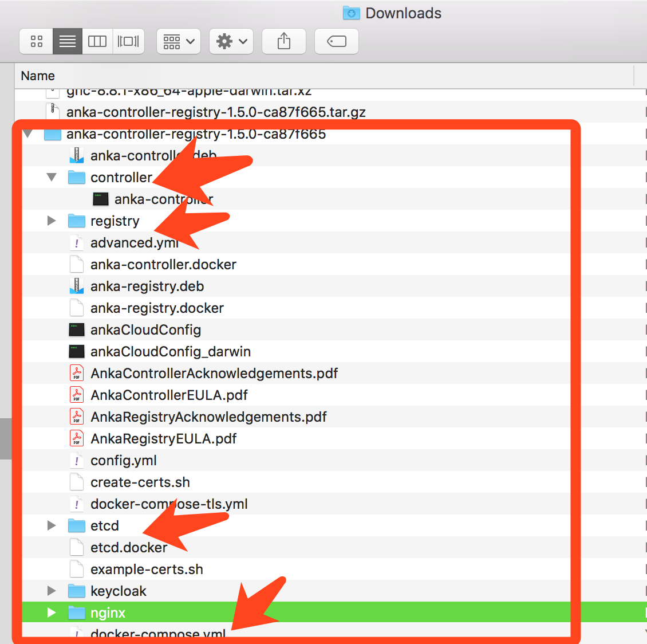Select the docker-compose-tls.yml file name

[x=169, y=504]
